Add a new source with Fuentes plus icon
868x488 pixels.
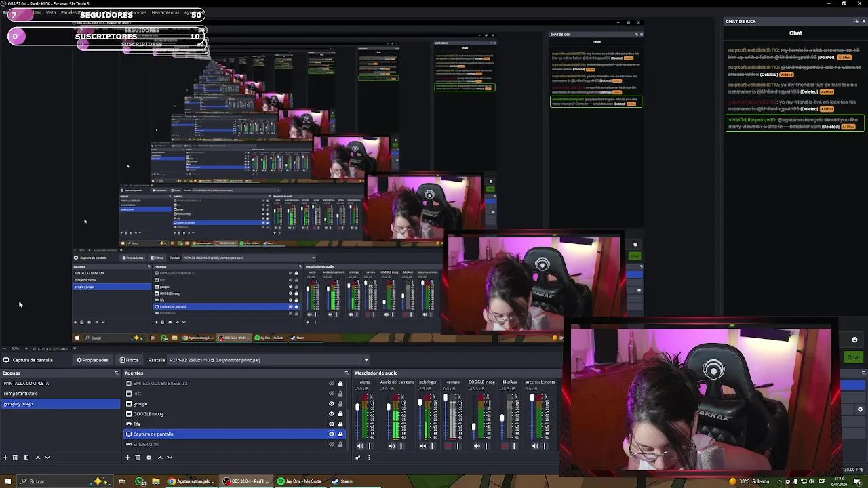point(127,457)
